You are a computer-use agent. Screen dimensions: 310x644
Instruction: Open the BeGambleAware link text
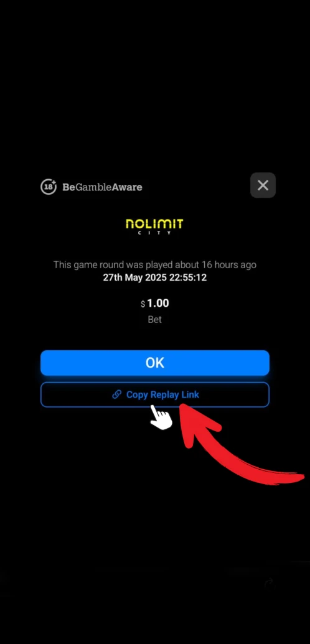tap(102, 187)
